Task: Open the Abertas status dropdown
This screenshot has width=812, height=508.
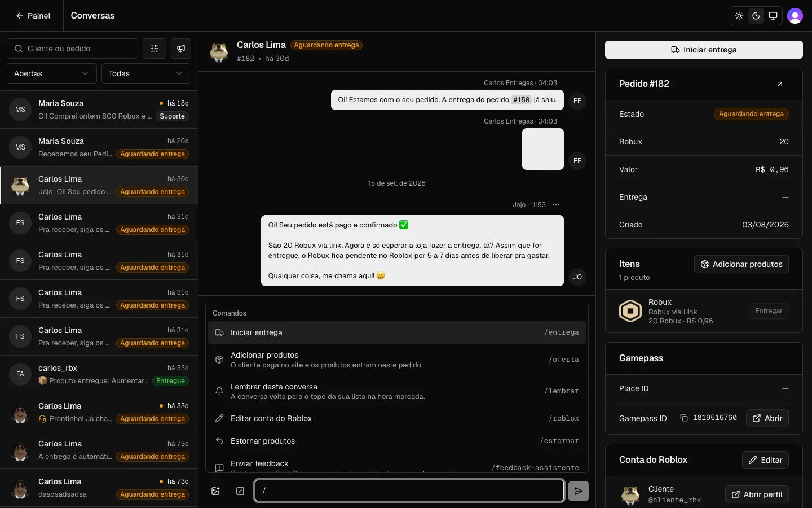Action: coord(52,73)
